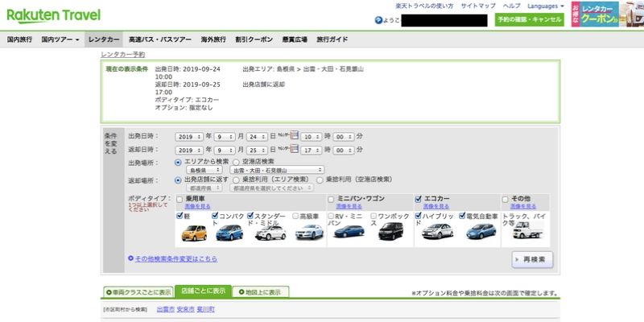644x322 pixels.
Task: Select 乗捨利用（エリア検索）radio button
Action: pyautogui.click(x=236, y=180)
